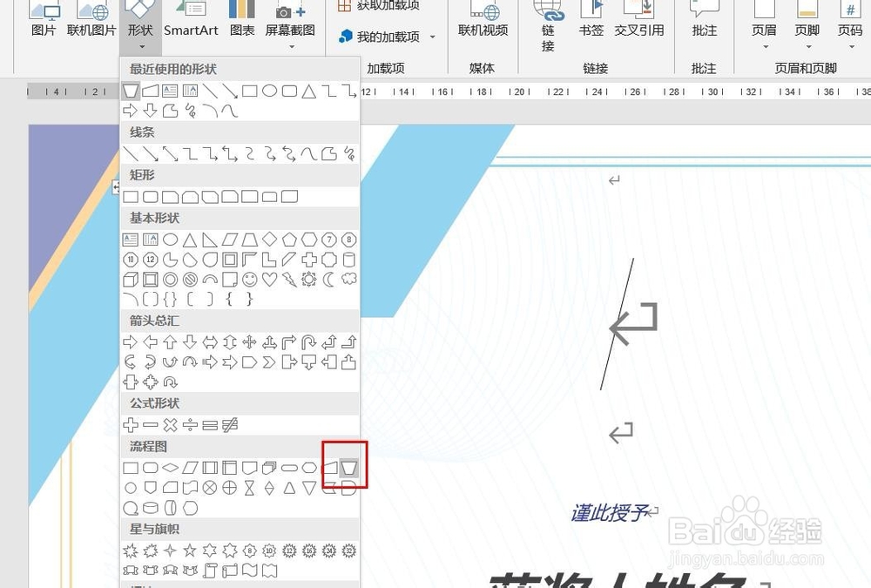Select the moon shape
Image resolution: width=871 pixels, height=588 pixels.
pyautogui.click(x=329, y=279)
